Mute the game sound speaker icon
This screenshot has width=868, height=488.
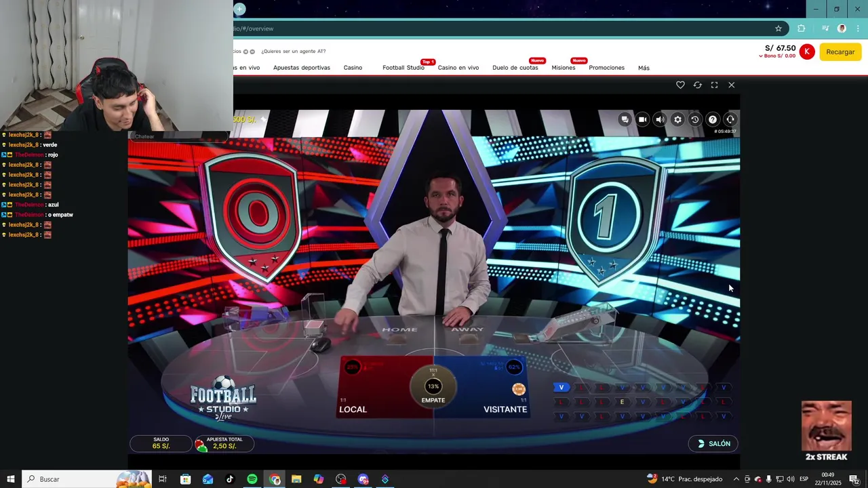click(x=660, y=119)
